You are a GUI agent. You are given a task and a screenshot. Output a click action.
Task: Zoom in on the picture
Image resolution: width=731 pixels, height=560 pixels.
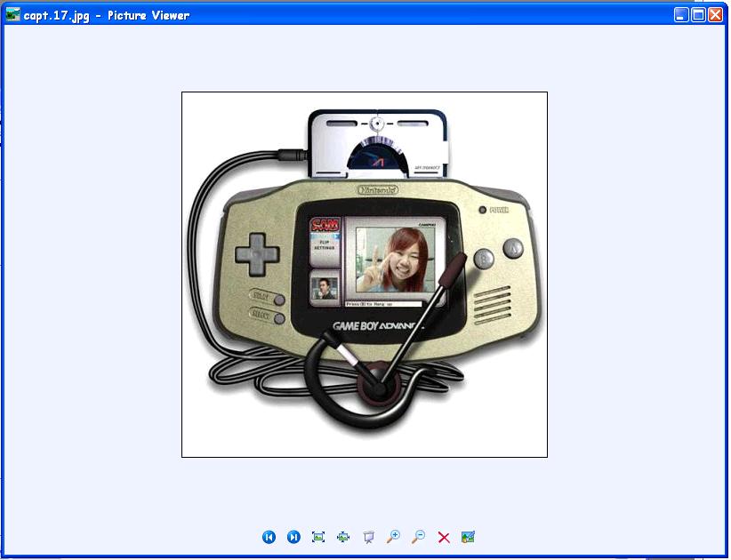[x=393, y=537]
